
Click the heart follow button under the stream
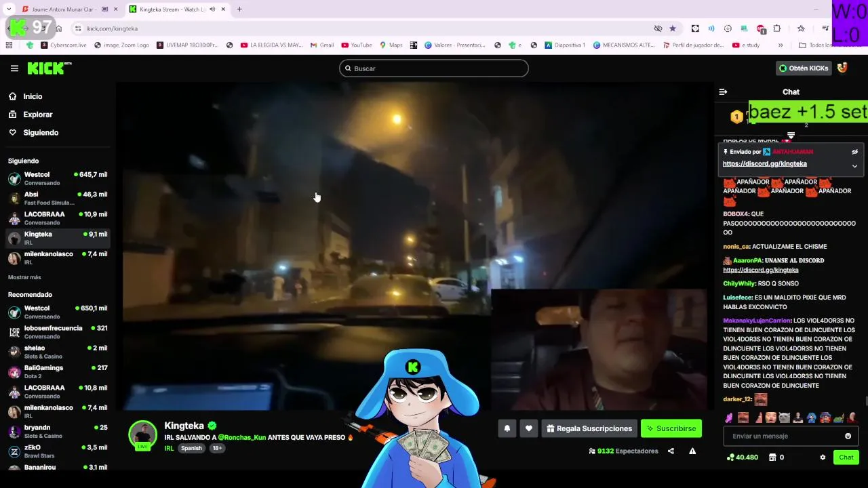click(529, 428)
